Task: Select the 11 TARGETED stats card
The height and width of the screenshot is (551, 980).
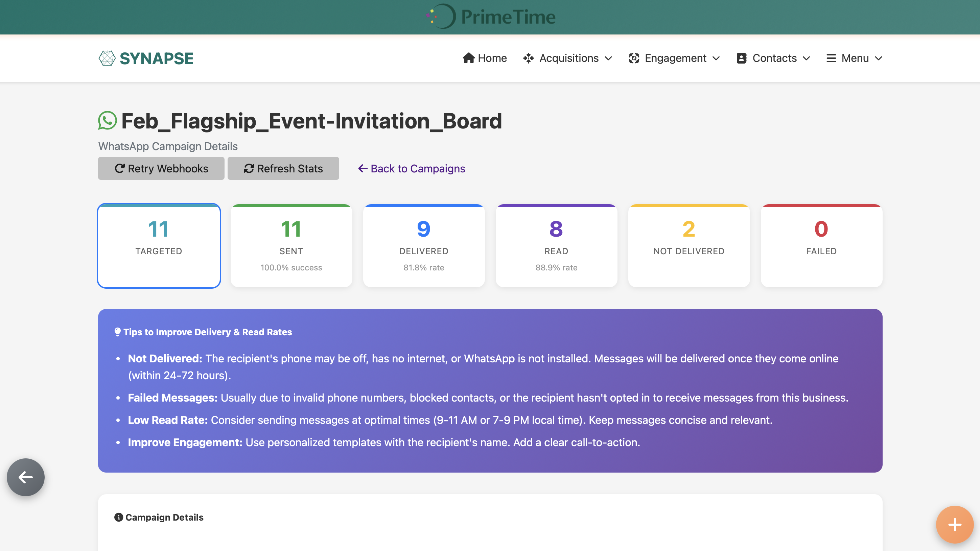Action: 159,246
